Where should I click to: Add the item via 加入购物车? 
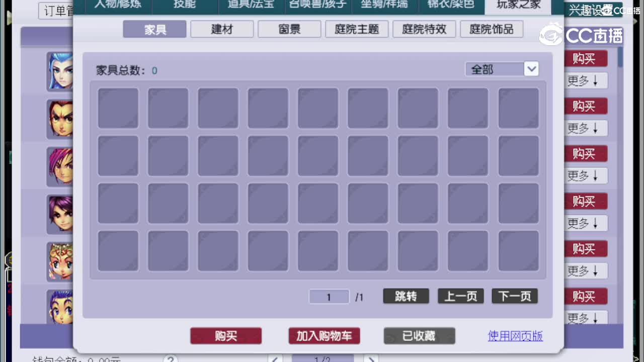(324, 336)
